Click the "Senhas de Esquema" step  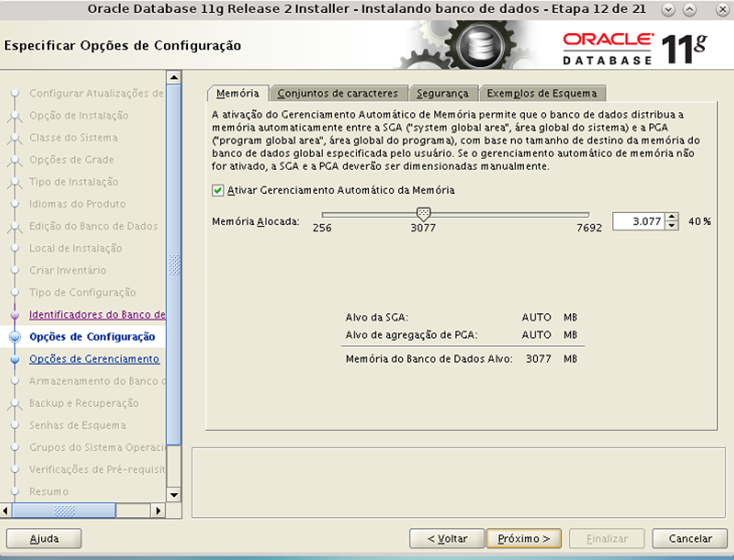[78, 425]
